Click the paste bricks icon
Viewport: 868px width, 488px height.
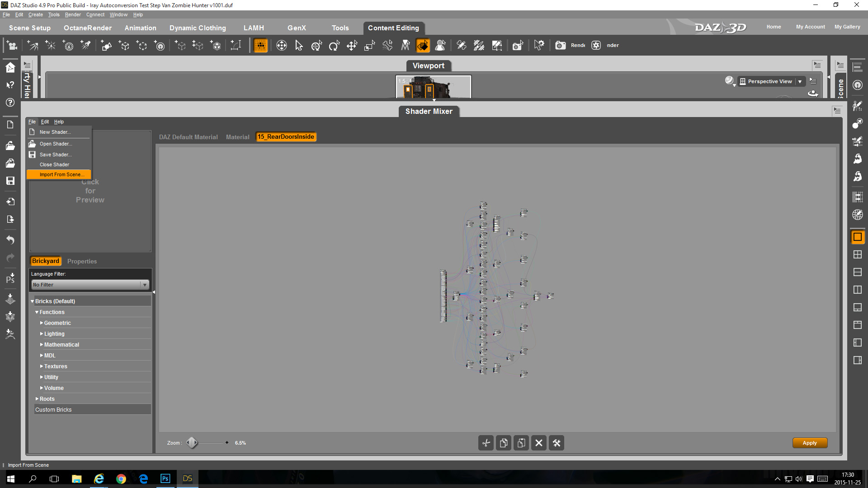521,443
